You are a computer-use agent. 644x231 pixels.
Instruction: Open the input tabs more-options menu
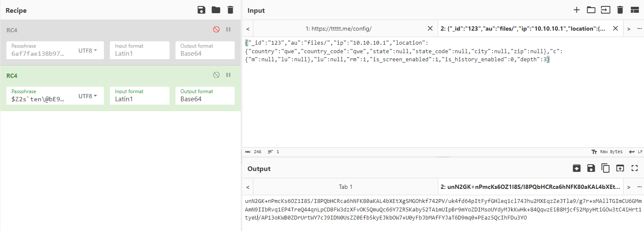pos(639,29)
